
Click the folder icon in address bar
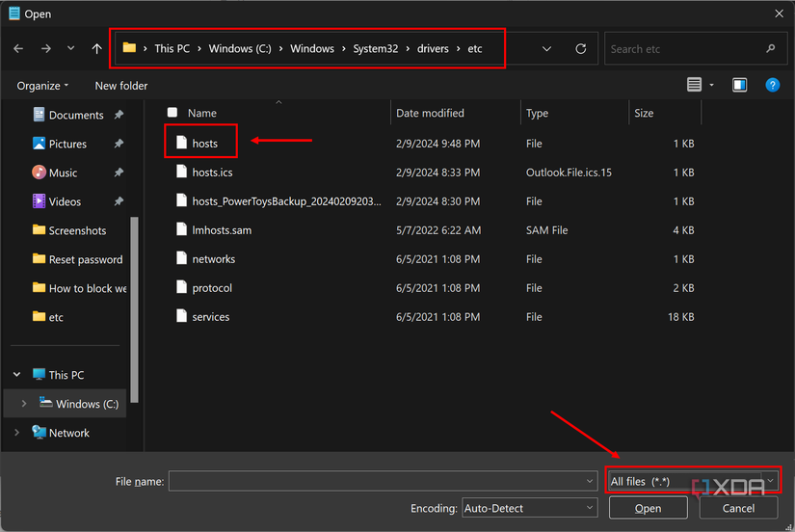(129, 48)
